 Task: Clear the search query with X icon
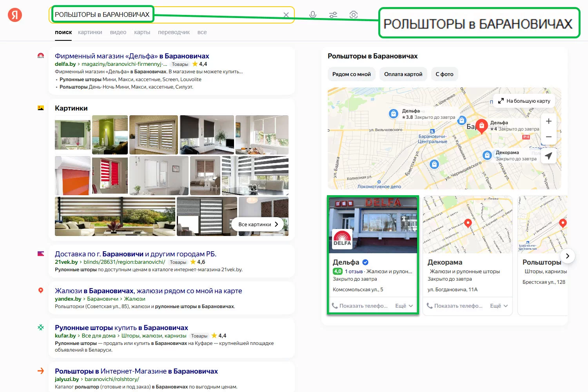click(x=286, y=15)
